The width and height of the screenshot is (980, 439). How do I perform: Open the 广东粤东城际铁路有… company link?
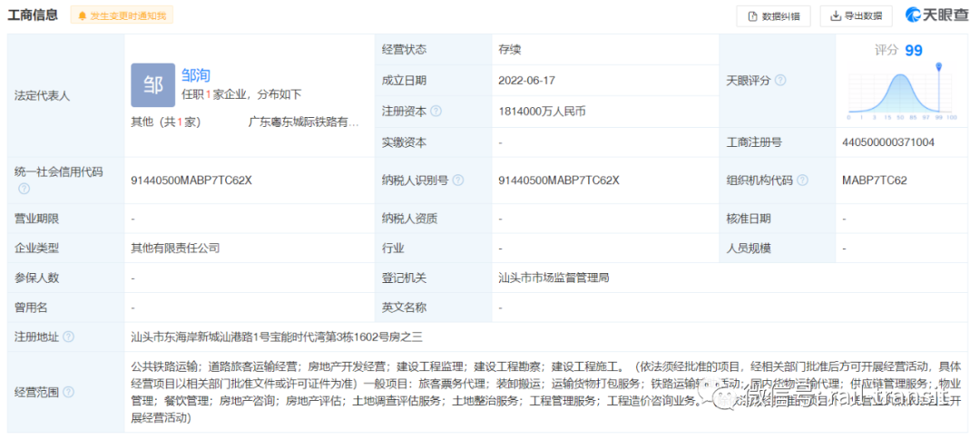pyautogui.click(x=304, y=122)
